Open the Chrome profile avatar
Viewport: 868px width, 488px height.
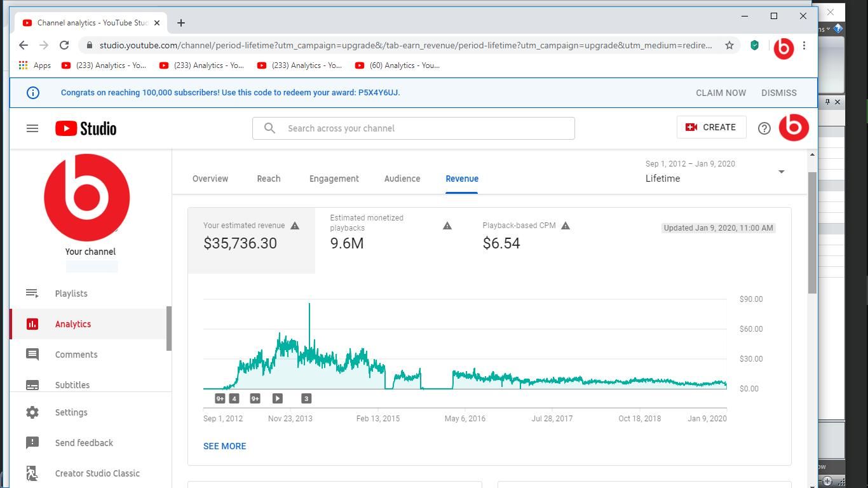pyautogui.click(x=783, y=48)
